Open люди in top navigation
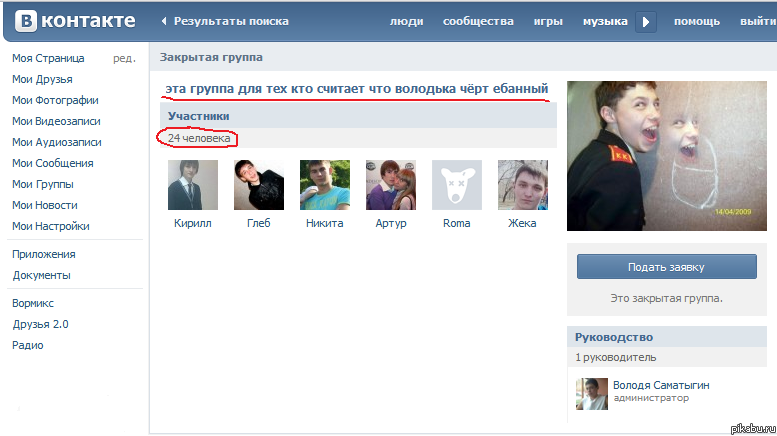The image size is (777, 436). (x=405, y=21)
